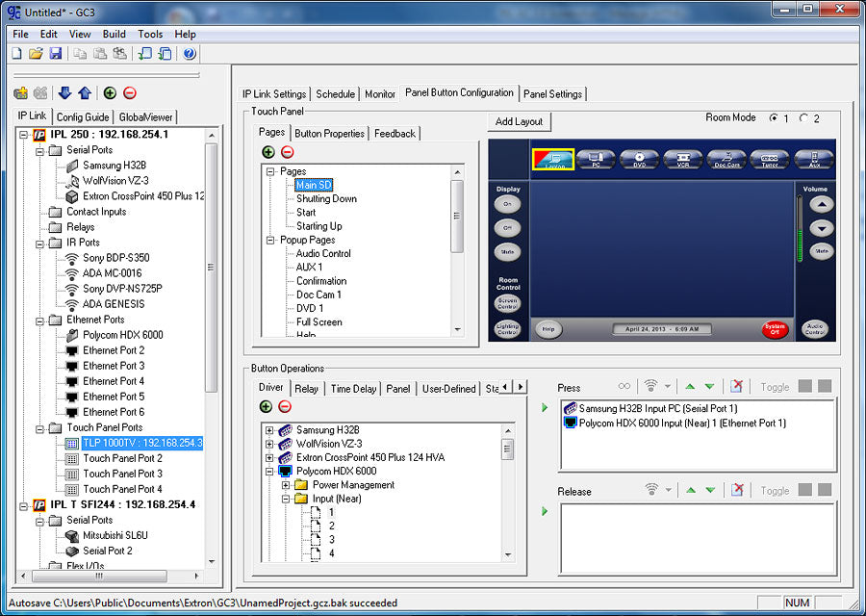Open the File menu
866x616 pixels.
(x=20, y=35)
